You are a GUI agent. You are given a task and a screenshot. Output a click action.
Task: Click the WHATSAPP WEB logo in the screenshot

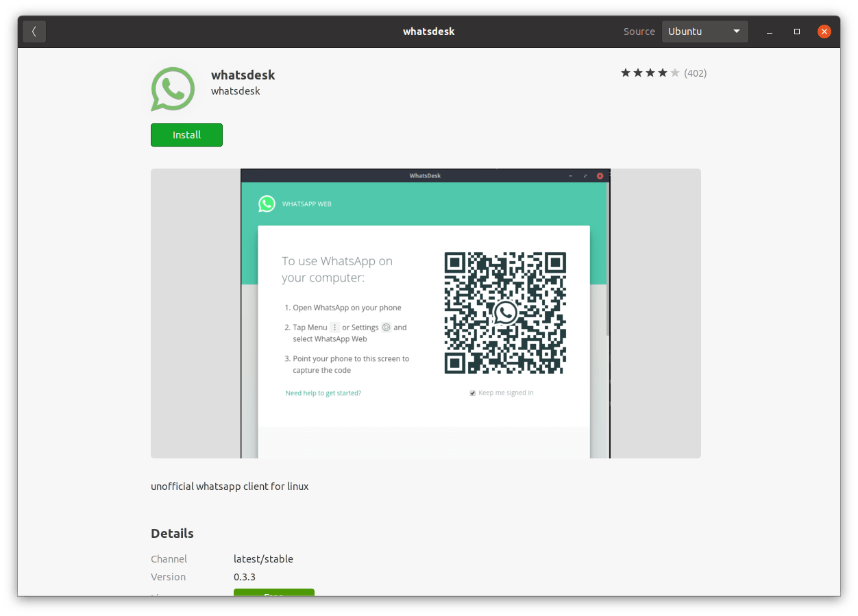pyautogui.click(x=267, y=204)
